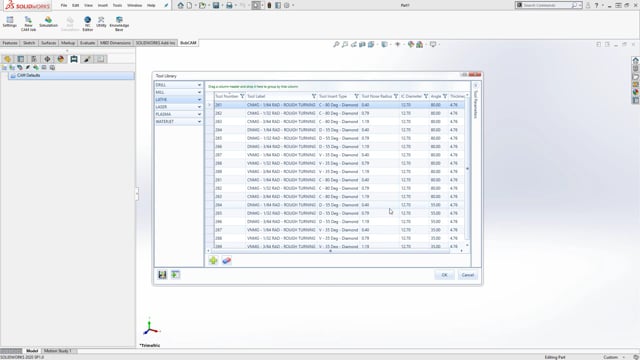The image size is (640, 360).
Task: Add a new tool with green plus
Action: coord(213,260)
